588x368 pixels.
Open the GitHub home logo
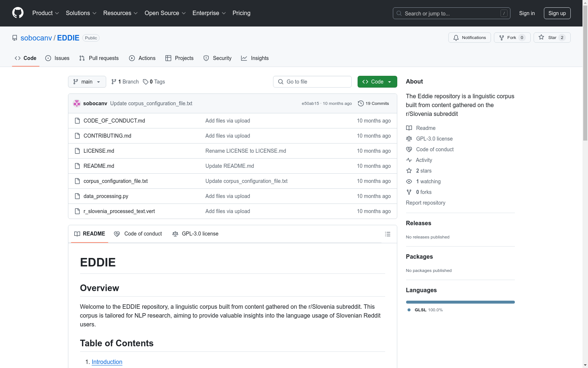click(x=18, y=13)
